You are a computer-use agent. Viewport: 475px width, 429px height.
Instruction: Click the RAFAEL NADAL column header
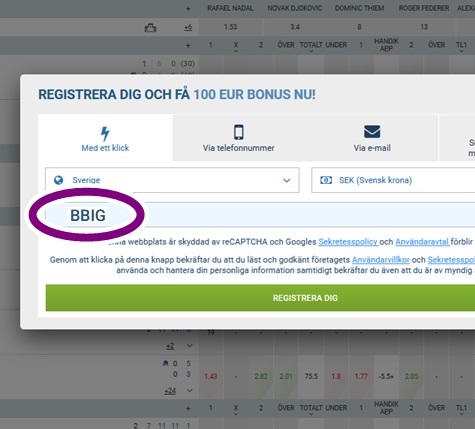[x=230, y=8]
